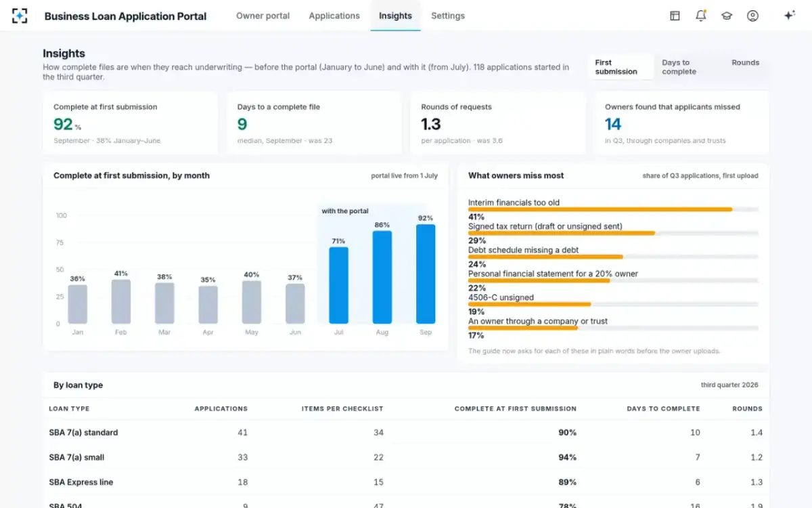Click the 'By loan type' heading
Viewport: 812px width, 508px height.
78,385
